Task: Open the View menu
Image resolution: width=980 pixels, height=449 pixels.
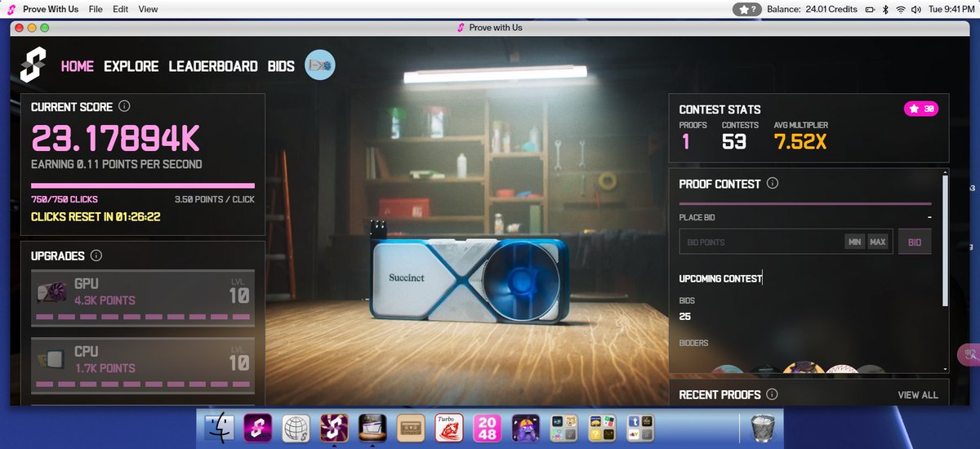Action: coord(148,9)
